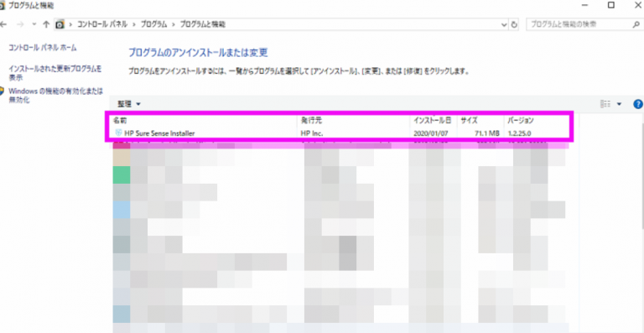Viewport: 644px width, 333px height.
Task: Open help via the blue question mark
Action: [638, 104]
